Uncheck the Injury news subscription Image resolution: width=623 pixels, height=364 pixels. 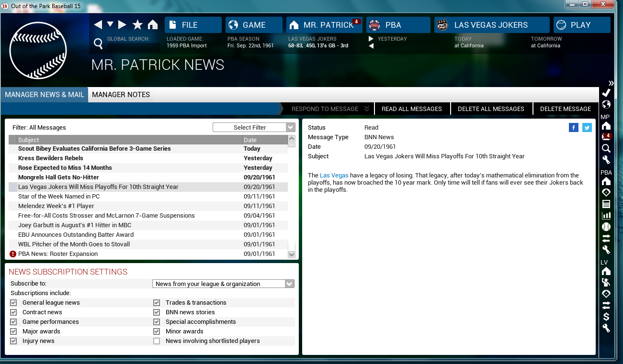click(13, 341)
